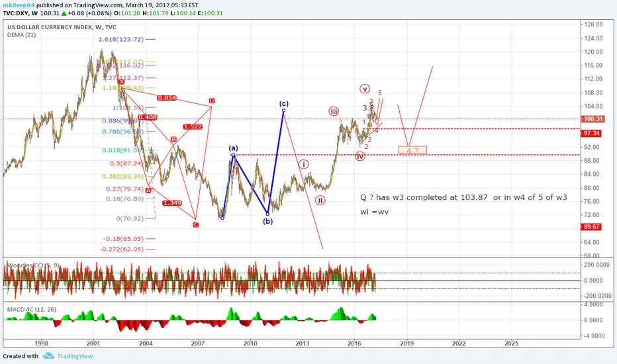The image size is (617, 364).
Task: Click the 1.349 harmonic ratio label
Action: click(172, 203)
